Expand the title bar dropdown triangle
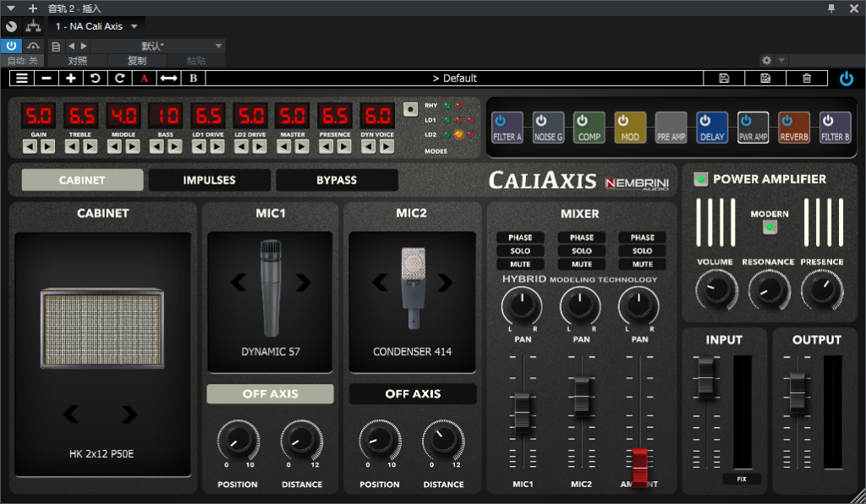866x504 pixels. [x=10, y=8]
